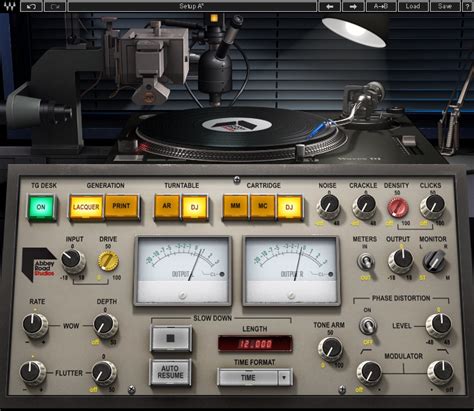This screenshot has width=474, height=411.
Task: Click the Clicks knob
Action: [x=433, y=207]
